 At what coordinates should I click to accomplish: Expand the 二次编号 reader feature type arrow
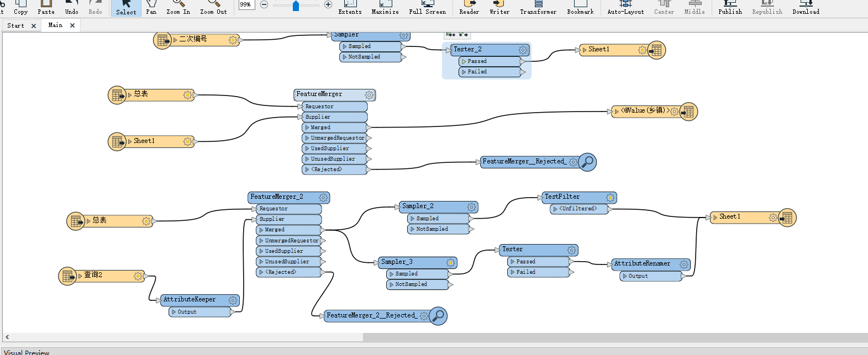(x=175, y=40)
